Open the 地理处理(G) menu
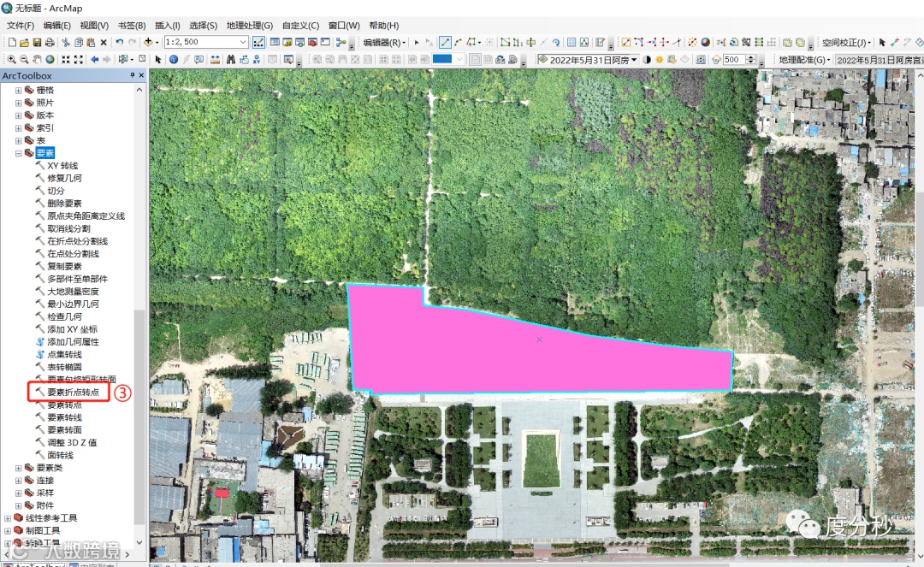924x567 pixels. coord(249,26)
